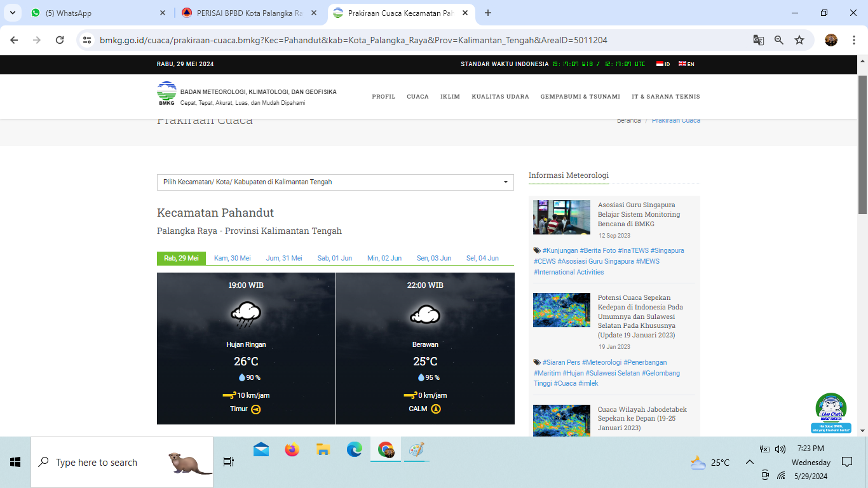Click the forward navigation arrow

[37, 40]
